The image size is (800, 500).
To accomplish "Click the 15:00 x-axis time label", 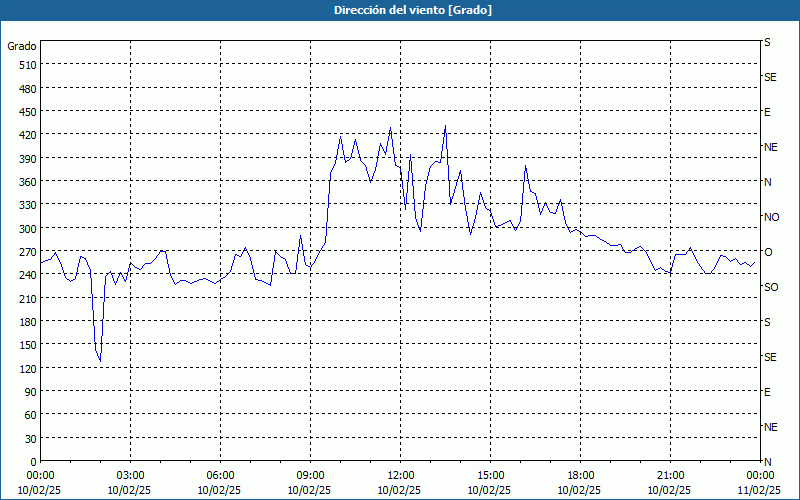I will click(x=491, y=476).
